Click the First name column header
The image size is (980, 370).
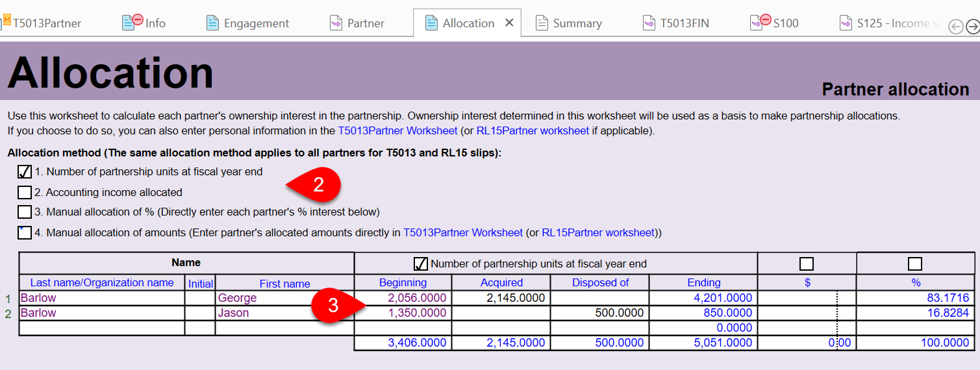284,284
